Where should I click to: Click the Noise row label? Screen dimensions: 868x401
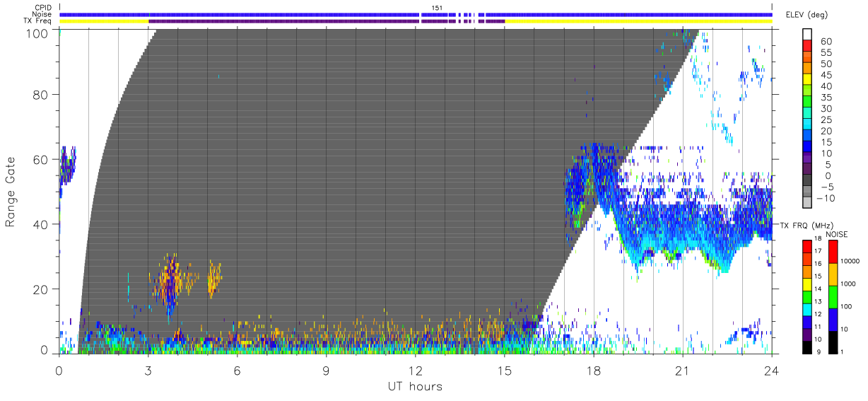42,14
